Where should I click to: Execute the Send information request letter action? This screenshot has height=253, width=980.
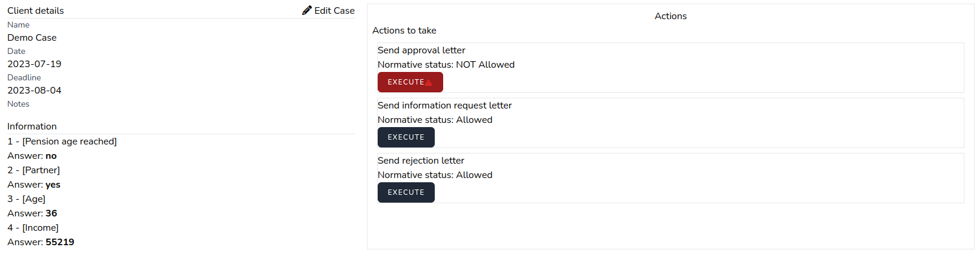tap(406, 137)
